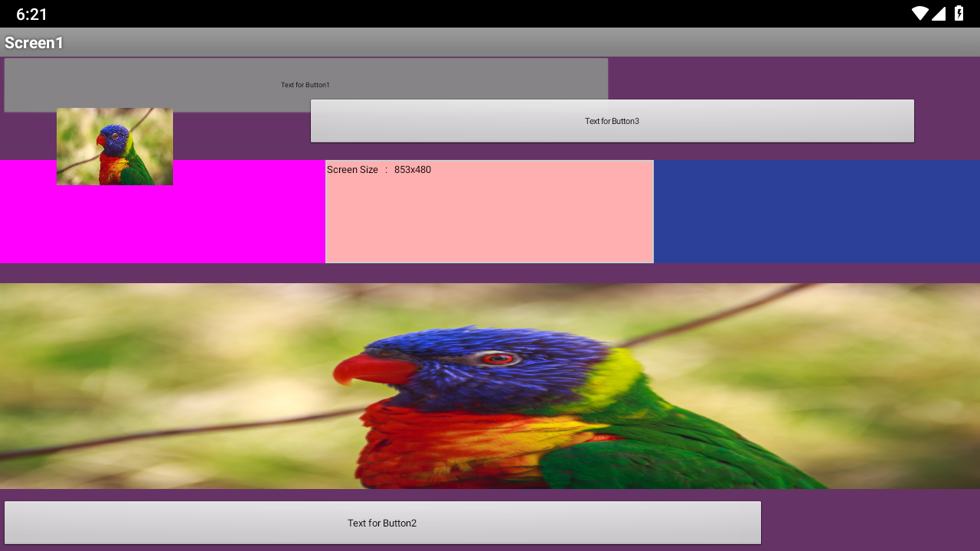Tap the Wi-Fi icon in status bar

pos(920,14)
